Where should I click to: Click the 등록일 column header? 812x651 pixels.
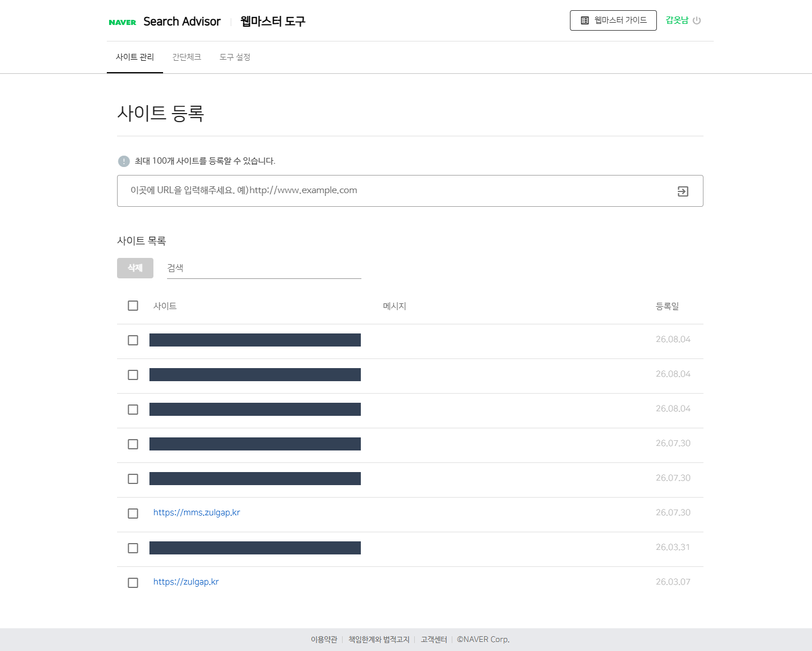667,306
